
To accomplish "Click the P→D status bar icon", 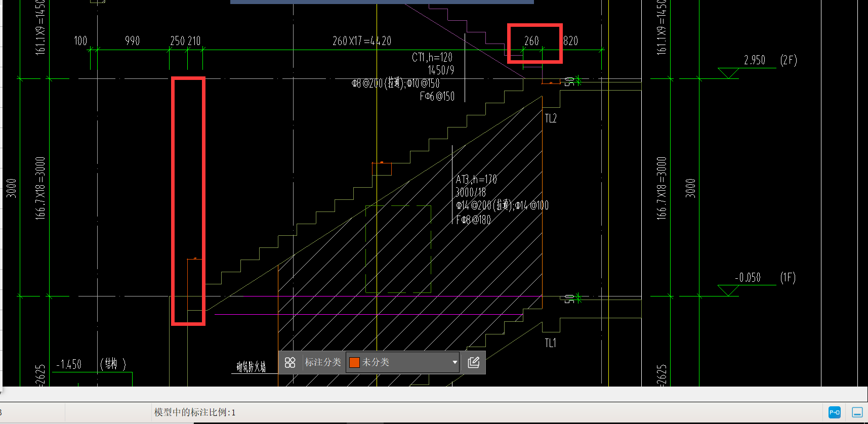I will pyautogui.click(x=835, y=412).
